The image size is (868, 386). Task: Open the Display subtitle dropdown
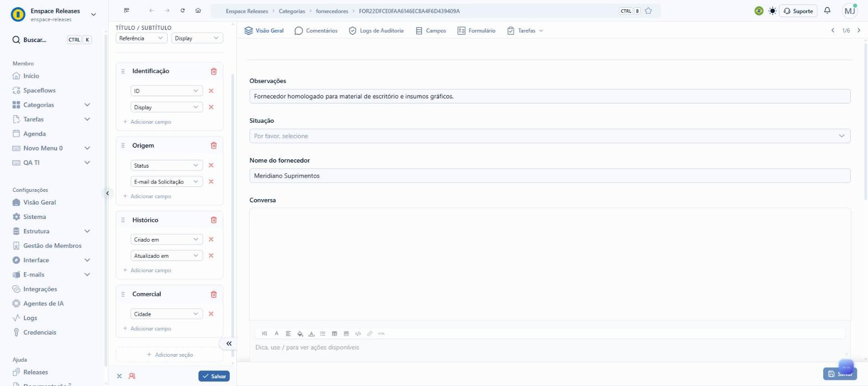tap(197, 38)
